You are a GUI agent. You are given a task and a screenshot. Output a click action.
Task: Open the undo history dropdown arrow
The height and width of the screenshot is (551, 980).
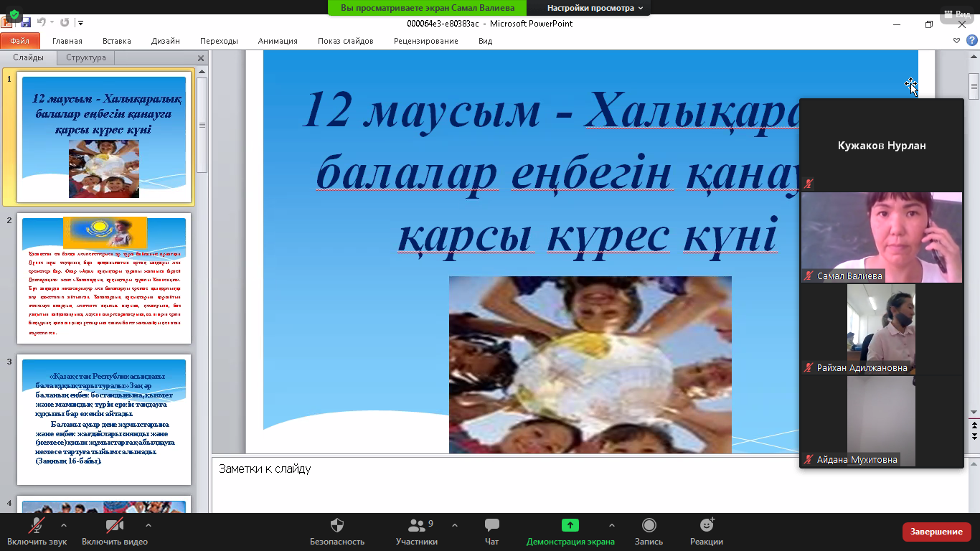52,23
